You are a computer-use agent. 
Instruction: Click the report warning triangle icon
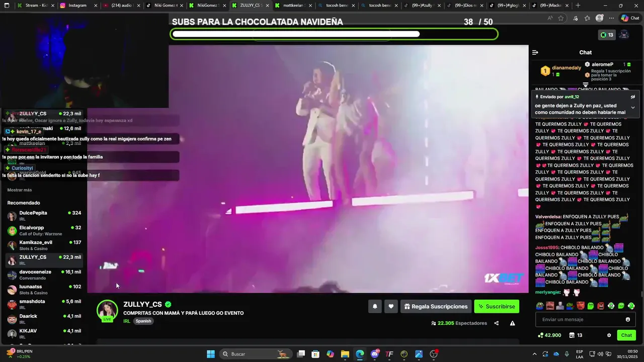pos(512,323)
